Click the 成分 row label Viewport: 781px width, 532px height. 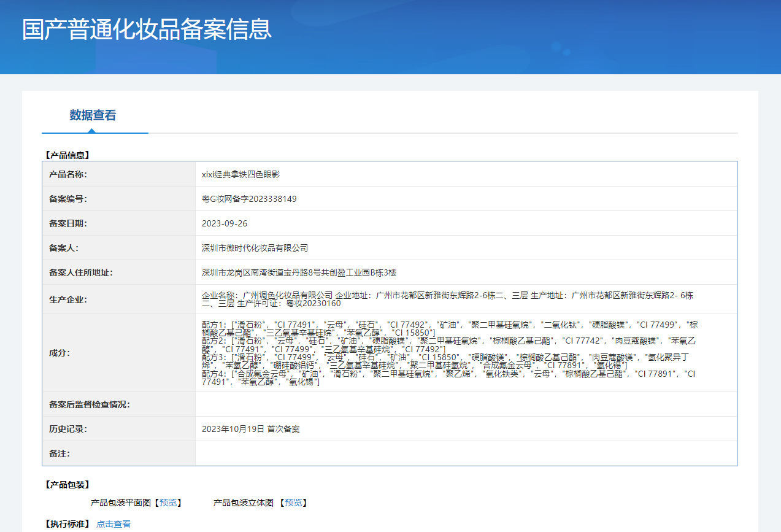click(60, 353)
